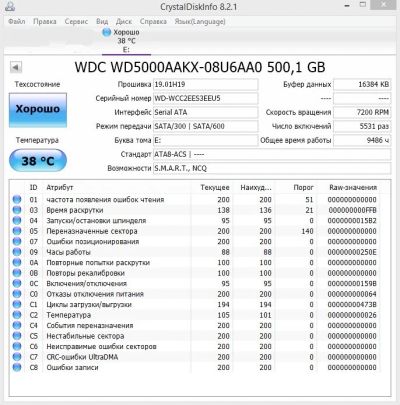Open the Правка menu

(x=45, y=22)
